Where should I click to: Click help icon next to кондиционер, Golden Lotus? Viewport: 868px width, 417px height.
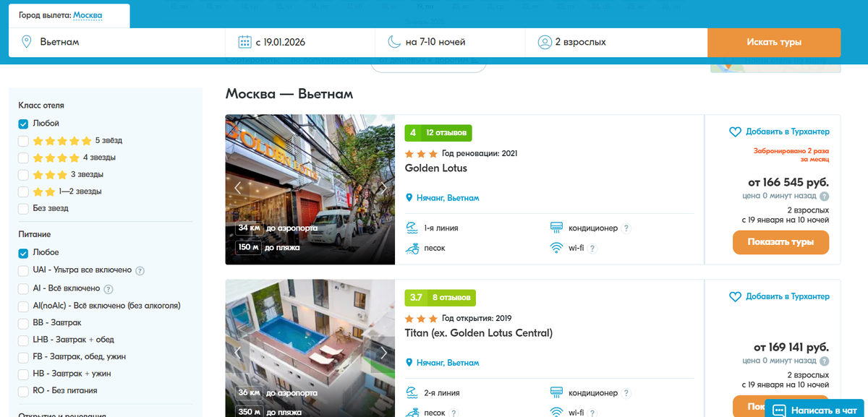click(626, 228)
